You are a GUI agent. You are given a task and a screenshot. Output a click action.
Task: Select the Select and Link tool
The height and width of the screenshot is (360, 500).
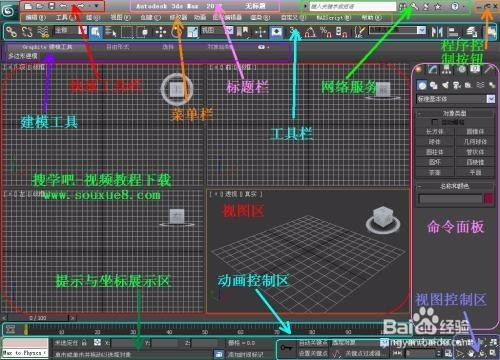coord(11,32)
